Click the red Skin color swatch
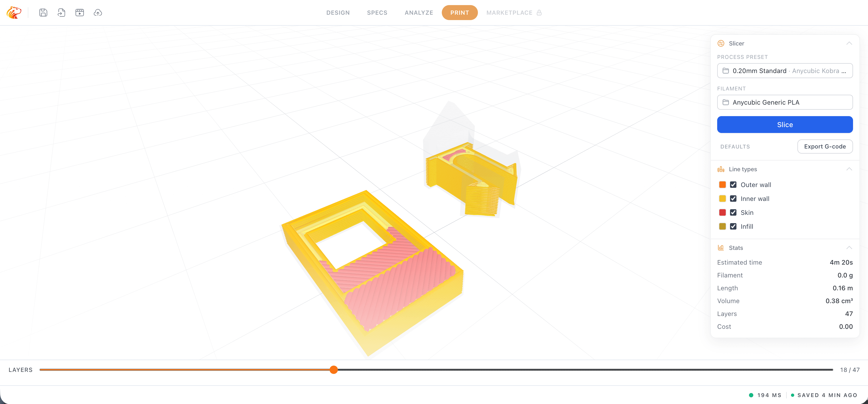Screen dimensions: 868x404 [x=722, y=212]
